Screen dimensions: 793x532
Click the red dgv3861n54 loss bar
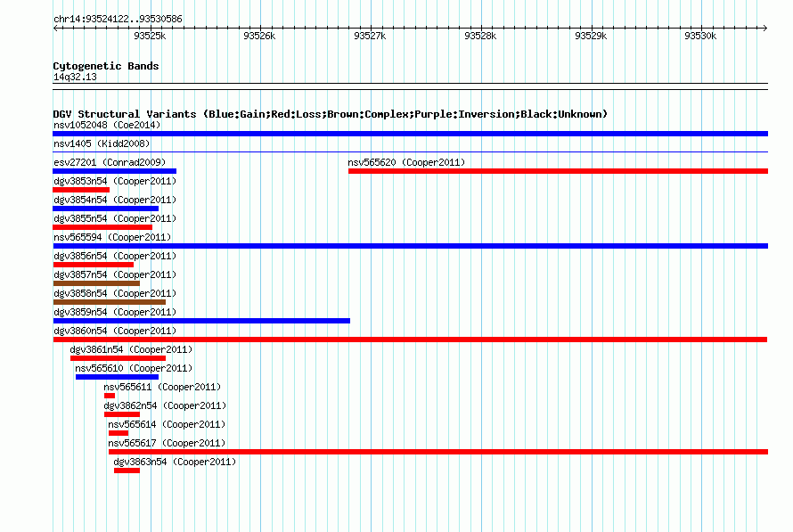click(118, 358)
